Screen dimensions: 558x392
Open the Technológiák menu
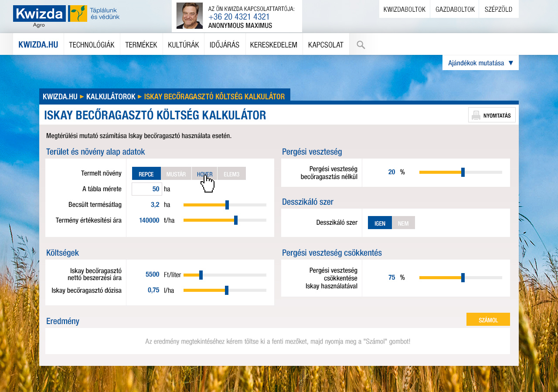click(92, 44)
